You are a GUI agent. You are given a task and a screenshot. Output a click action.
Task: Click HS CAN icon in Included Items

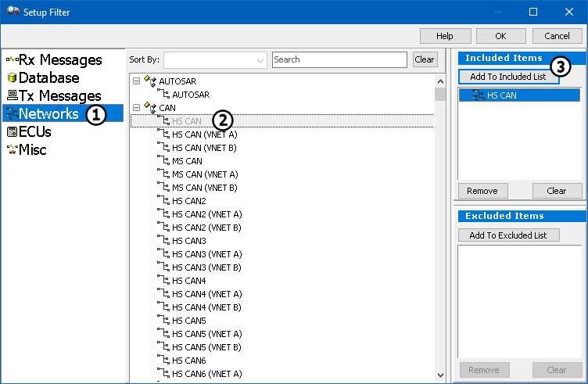[477, 95]
